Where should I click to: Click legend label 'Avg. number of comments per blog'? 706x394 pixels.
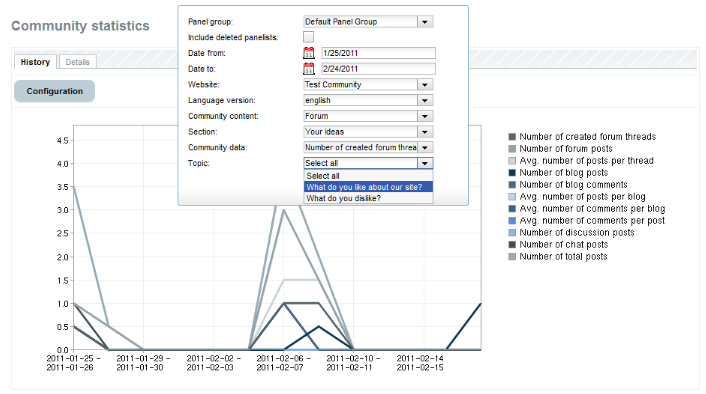click(592, 209)
